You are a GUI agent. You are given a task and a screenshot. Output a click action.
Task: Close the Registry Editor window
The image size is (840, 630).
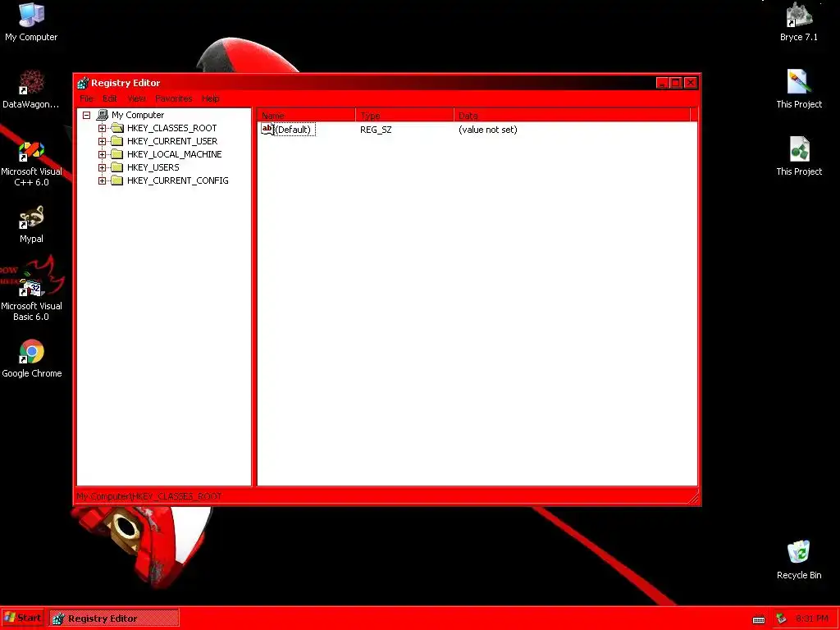(691, 83)
